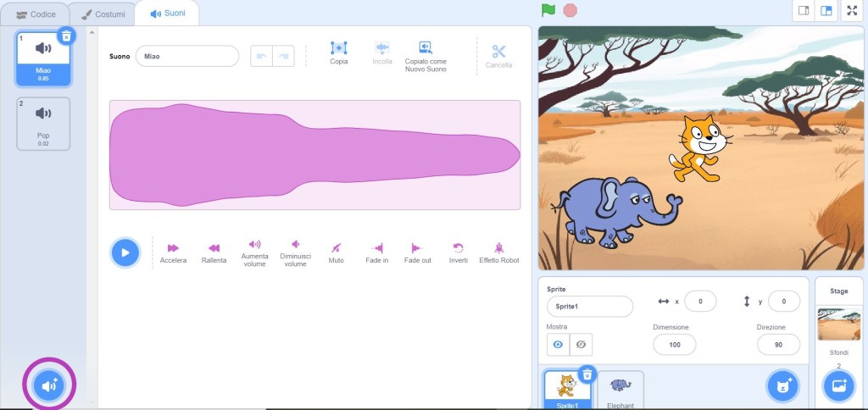
Task: Open the choose a sprite menu
Action: click(x=782, y=386)
